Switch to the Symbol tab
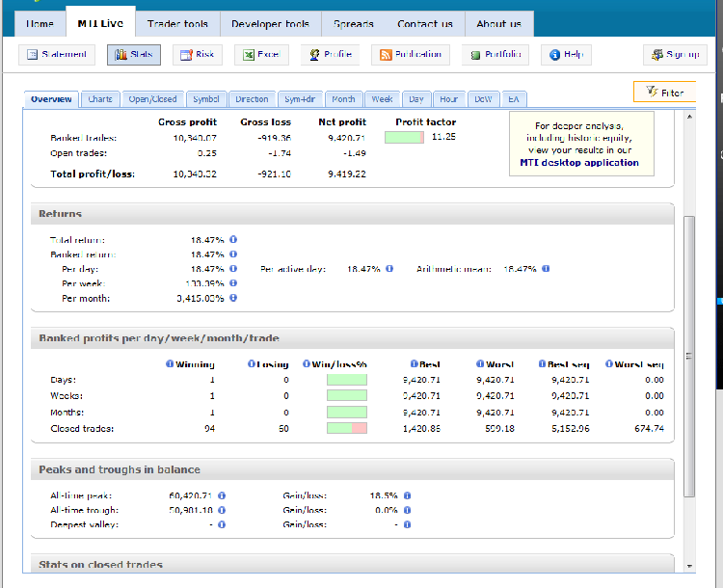This screenshot has width=723, height=588. click(x=205, y=99)
